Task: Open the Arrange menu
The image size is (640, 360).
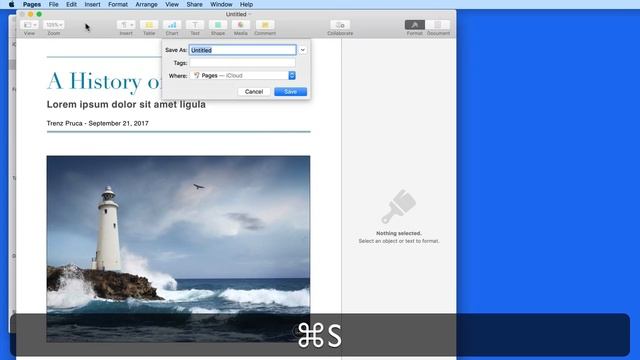Action: click(x=147, y=4)
